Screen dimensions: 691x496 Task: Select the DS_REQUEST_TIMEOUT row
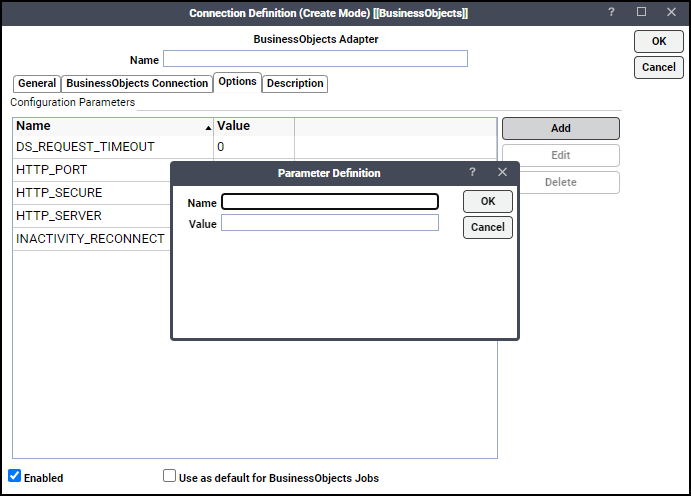(x=255, y=147)
